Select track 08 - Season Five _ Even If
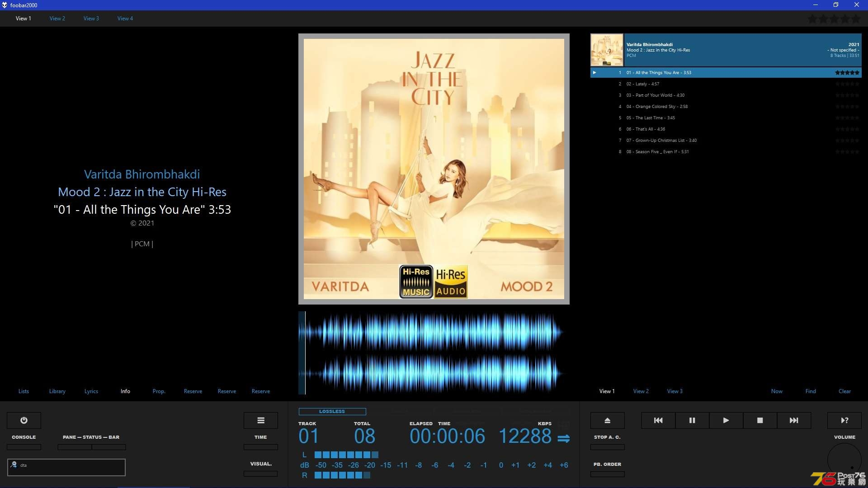 tap(726, 152)
